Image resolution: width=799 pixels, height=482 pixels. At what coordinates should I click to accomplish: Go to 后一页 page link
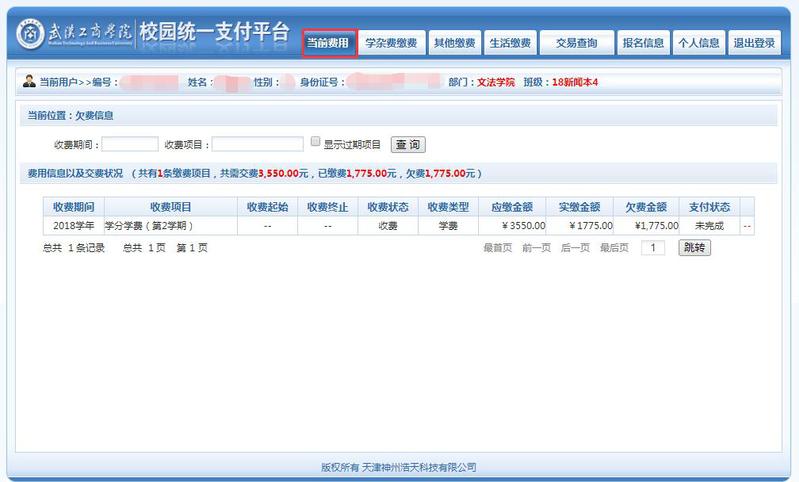click(x=575, y=247)
